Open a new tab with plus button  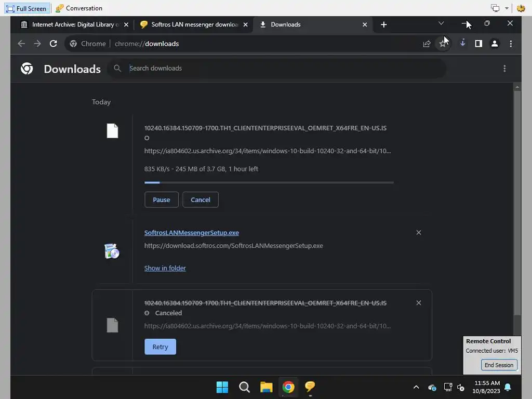point(384,24)
